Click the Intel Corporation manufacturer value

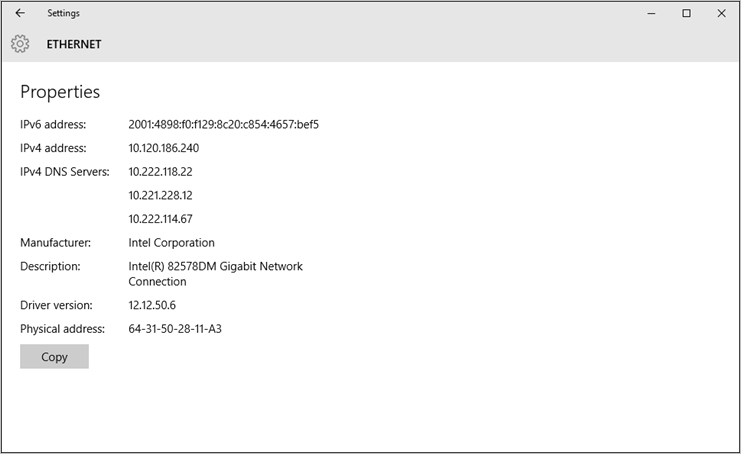[x=171, y=243]
